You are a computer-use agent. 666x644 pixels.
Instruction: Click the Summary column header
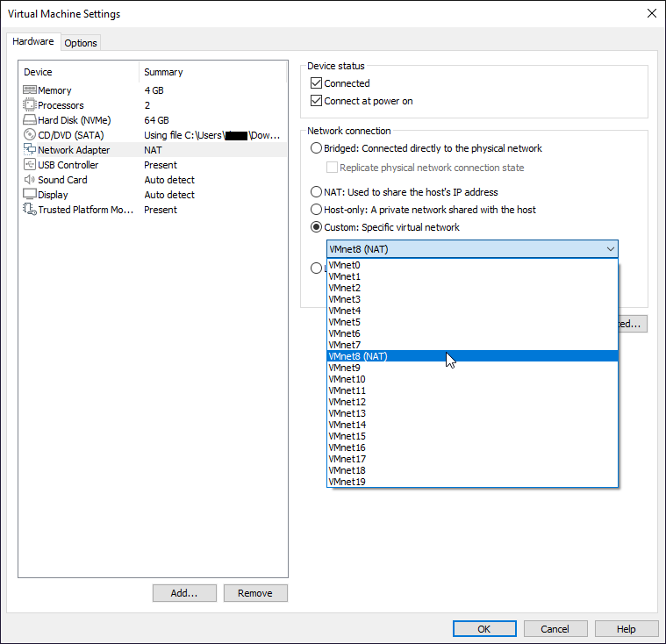pos(163,72)
